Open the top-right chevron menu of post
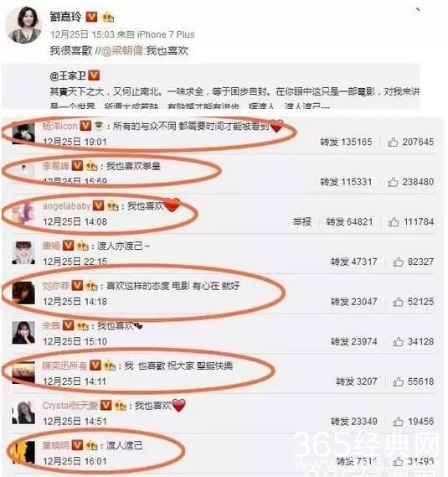Screen dimensions: 448x477 click(418, 10)
